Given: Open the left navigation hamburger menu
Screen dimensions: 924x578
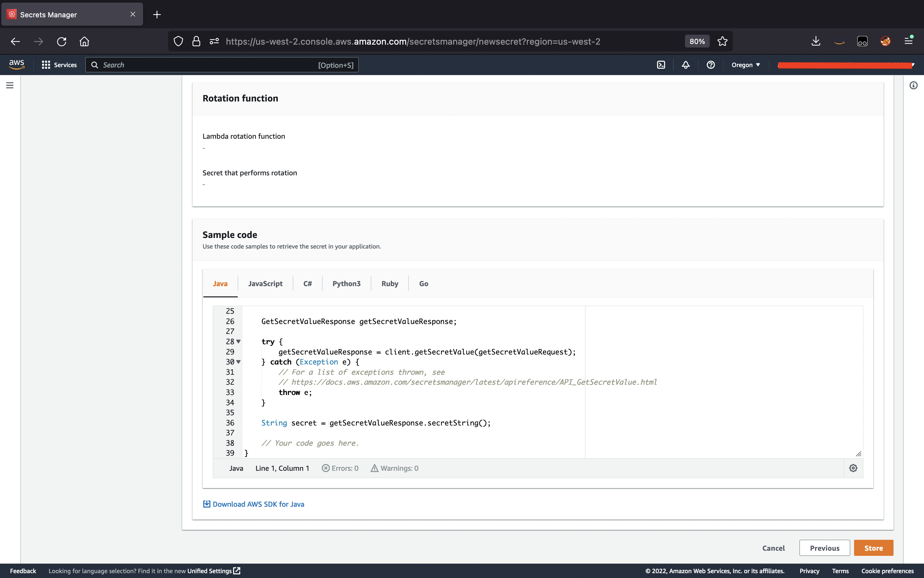Looking at the screenshot, I should (x=10, y=85).
